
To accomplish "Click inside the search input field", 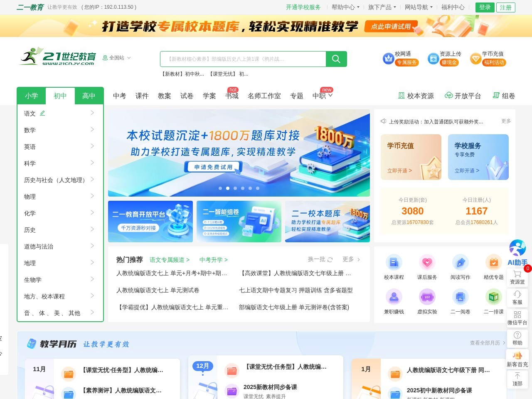I will pyautogui.click(x=241, y=59).
